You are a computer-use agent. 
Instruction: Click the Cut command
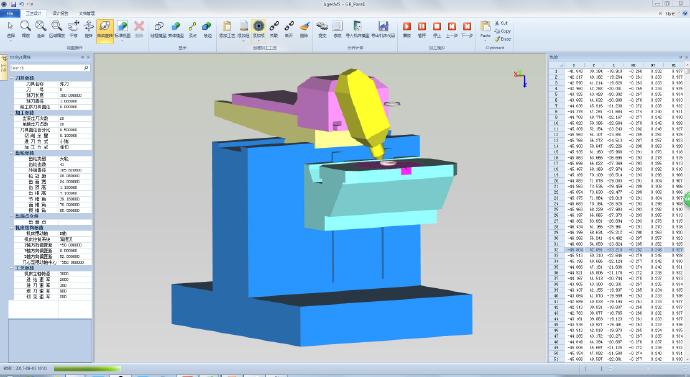(x=501, y=23)
